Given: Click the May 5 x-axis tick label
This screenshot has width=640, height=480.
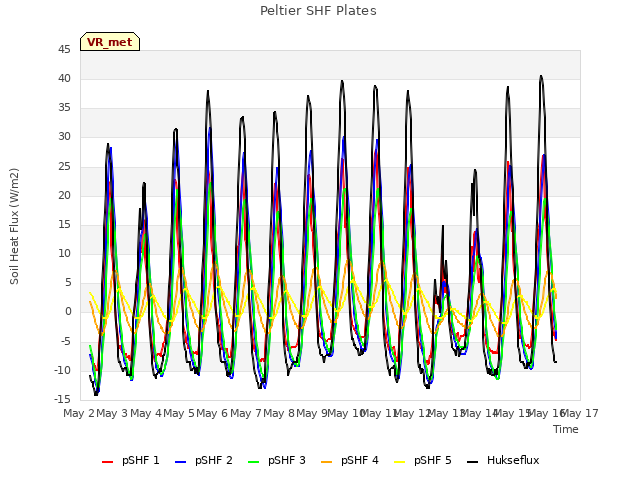Looking at the screenshot, I should (x=179, y=413).
